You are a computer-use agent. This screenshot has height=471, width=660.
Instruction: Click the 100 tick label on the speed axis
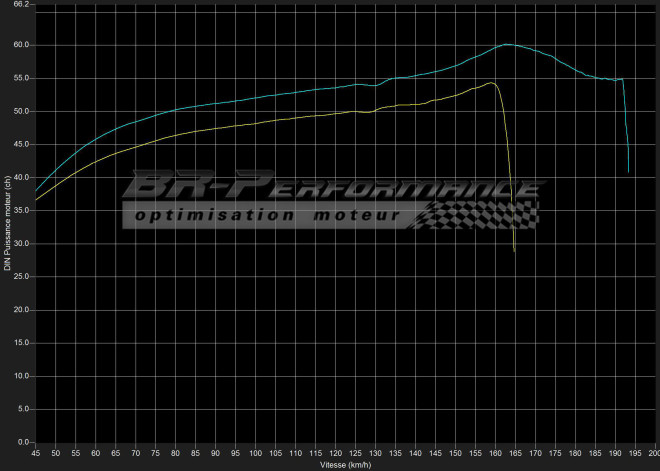pyautogui.click(x=256, y=453)
